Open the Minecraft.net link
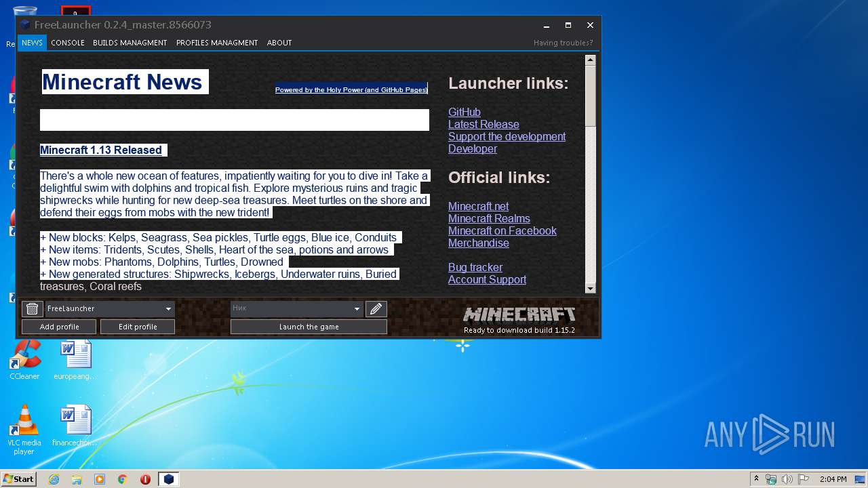This screenshot has height=488, width=868. coord(478,207)
